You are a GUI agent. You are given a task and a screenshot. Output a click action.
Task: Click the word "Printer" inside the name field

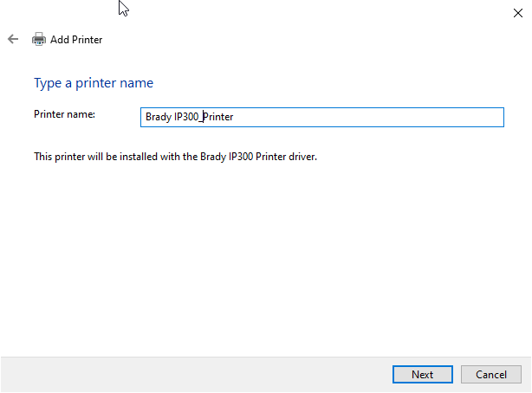[x=218, y=117]
